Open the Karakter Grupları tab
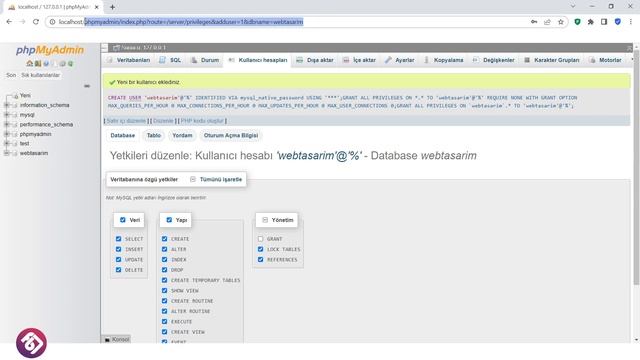Image resolution: width=640 pixels, height=360 pixels. (552, 60)
